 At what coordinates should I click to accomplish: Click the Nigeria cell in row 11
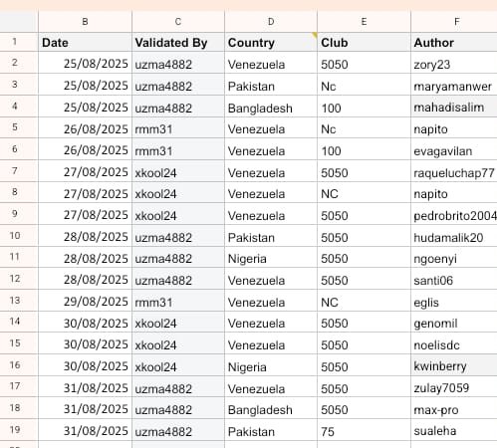click(271, 258)
